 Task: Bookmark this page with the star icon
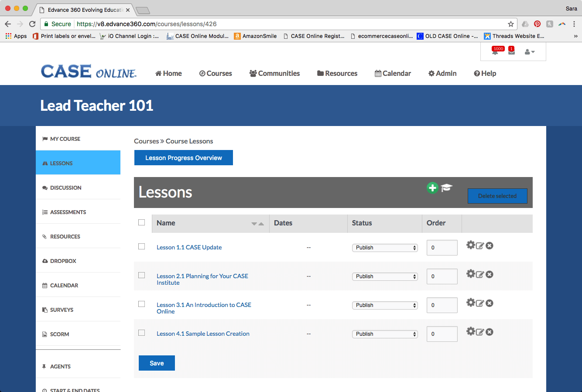pos(510,24)
